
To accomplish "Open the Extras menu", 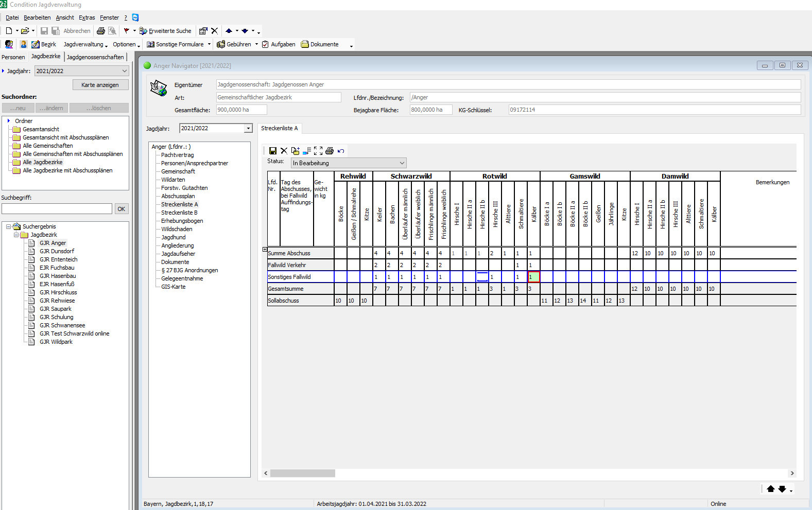I will coord(87,17).
